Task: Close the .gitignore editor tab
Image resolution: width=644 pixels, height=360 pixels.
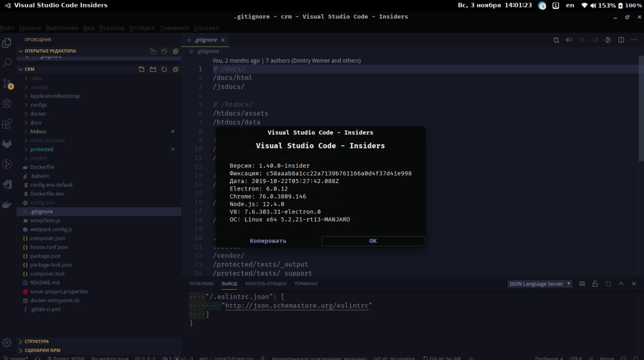Action: pos(223,40)
